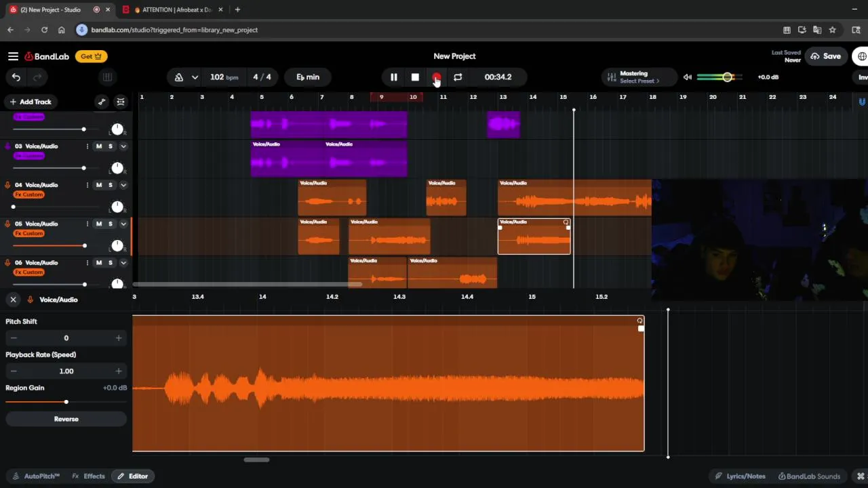Expand track 05 options chevron
868x488 pixels.
coord(123,224)
